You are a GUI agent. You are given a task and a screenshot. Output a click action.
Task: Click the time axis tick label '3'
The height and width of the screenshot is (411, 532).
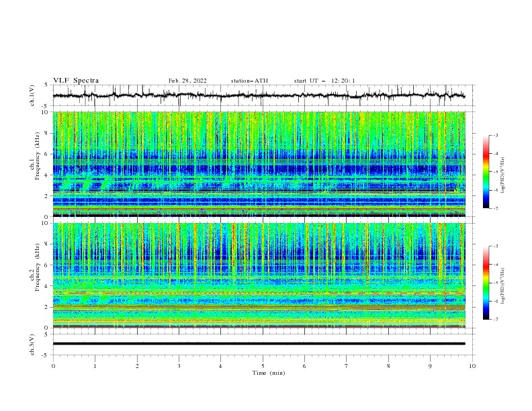pos(179,366)
